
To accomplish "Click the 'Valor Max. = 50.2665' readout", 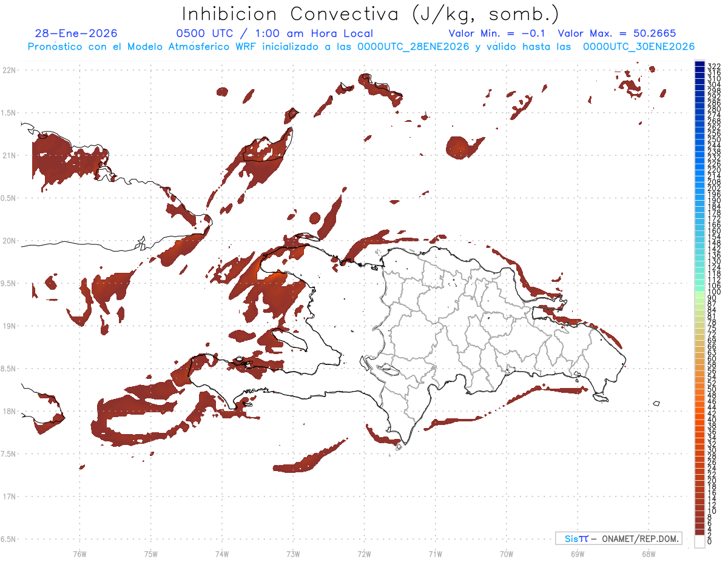I will click(616, 34).
